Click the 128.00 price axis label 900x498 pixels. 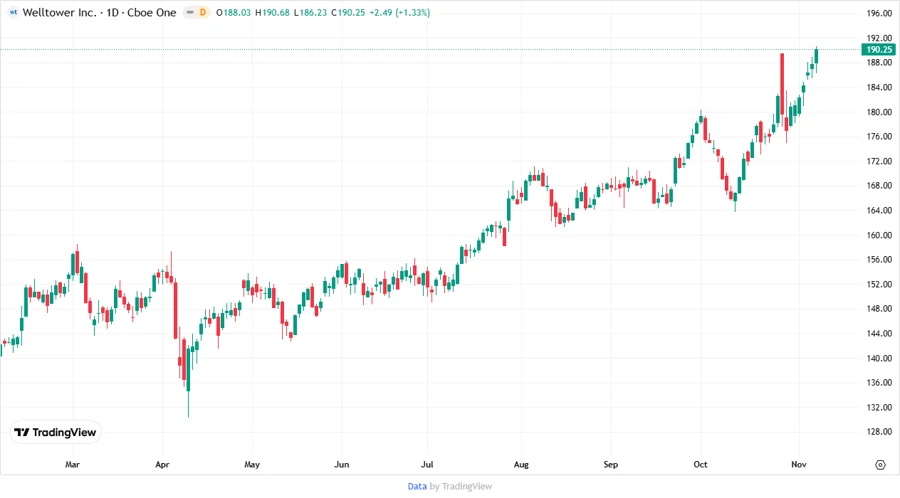pos(879,432)
